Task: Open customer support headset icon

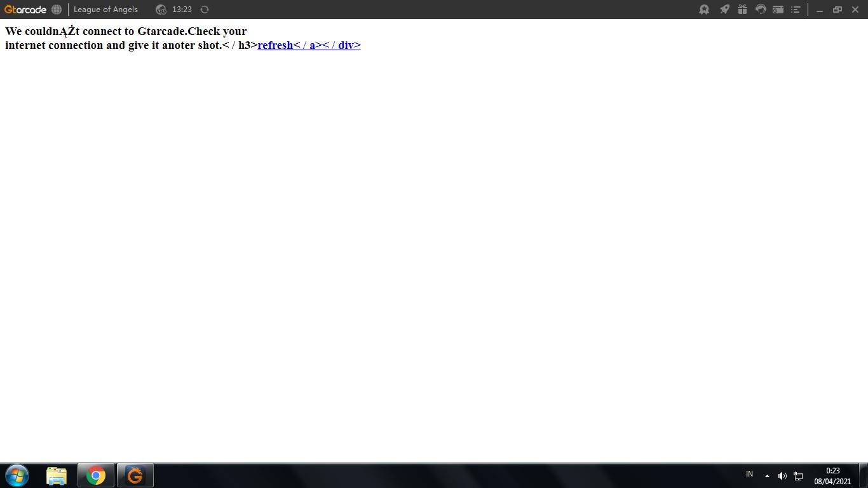Action: tap(760, 10)
